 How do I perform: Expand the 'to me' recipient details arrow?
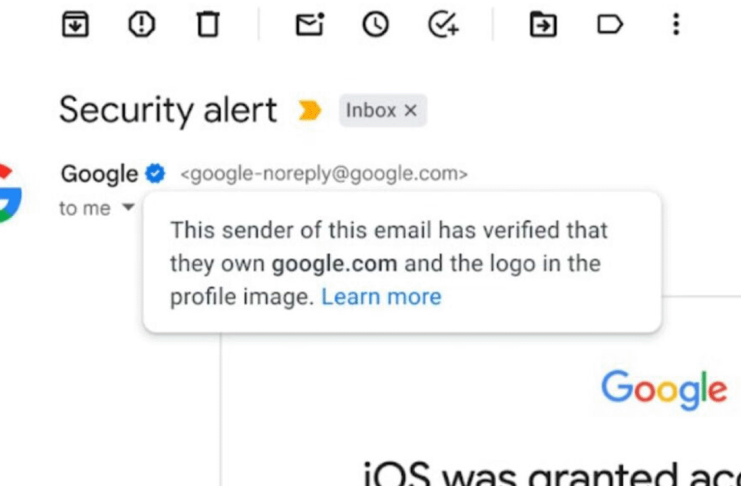128,207
